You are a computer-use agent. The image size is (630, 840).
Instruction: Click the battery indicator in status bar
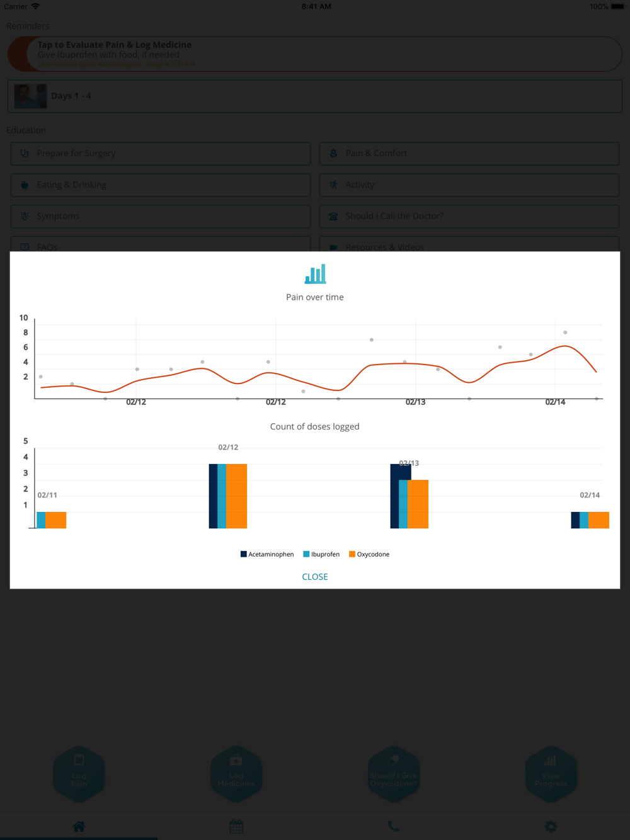tap(617, 6)
